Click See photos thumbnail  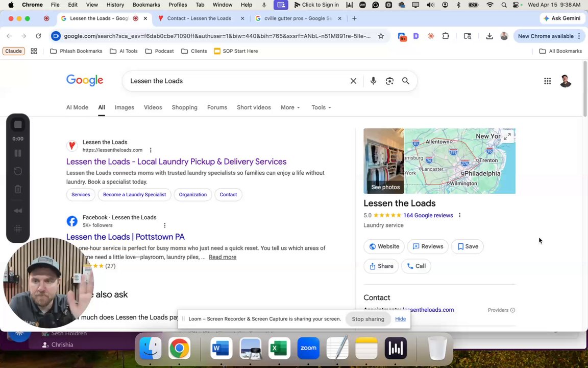point(384,161)
